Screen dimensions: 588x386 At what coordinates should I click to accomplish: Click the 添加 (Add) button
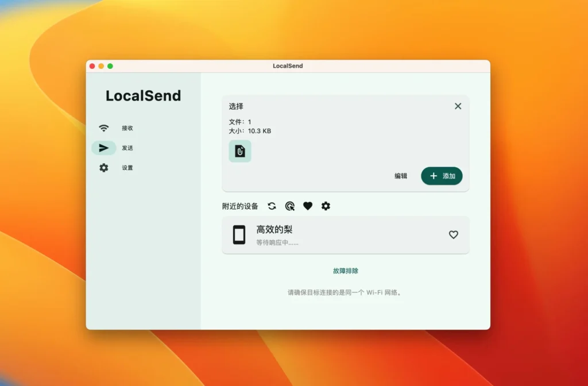(x=442, y=176)
